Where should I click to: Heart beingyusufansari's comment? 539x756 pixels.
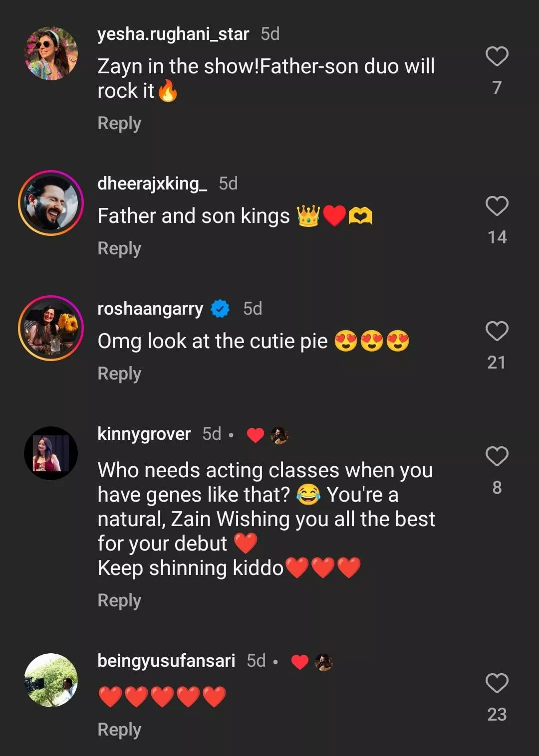497,683
